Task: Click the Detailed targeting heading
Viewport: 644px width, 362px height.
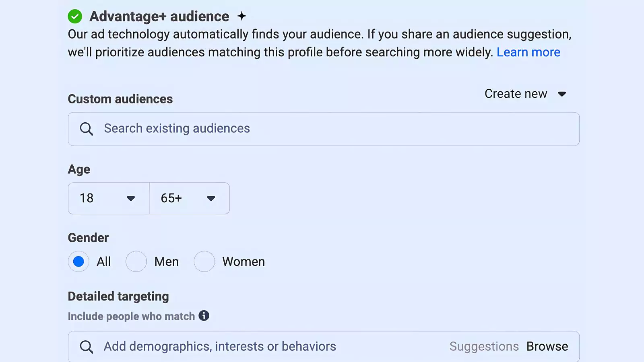Action: point(118,296)
